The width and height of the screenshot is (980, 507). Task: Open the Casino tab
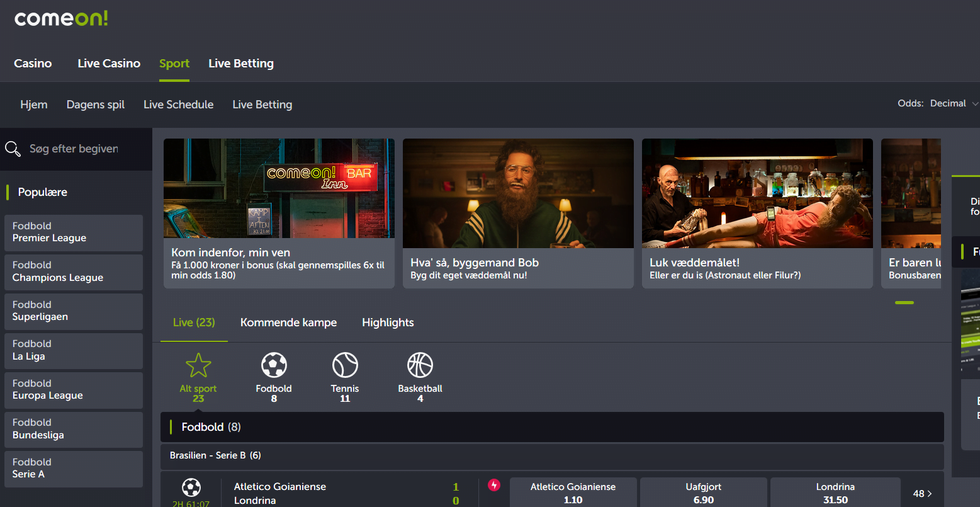coord(33,64)
